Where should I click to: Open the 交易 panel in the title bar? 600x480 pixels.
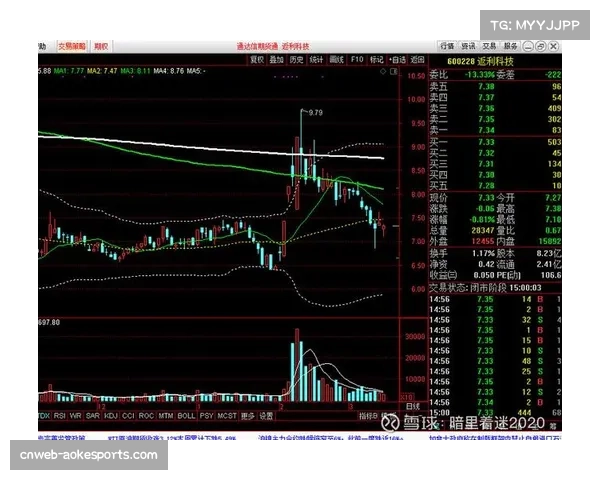coord(489,46)
